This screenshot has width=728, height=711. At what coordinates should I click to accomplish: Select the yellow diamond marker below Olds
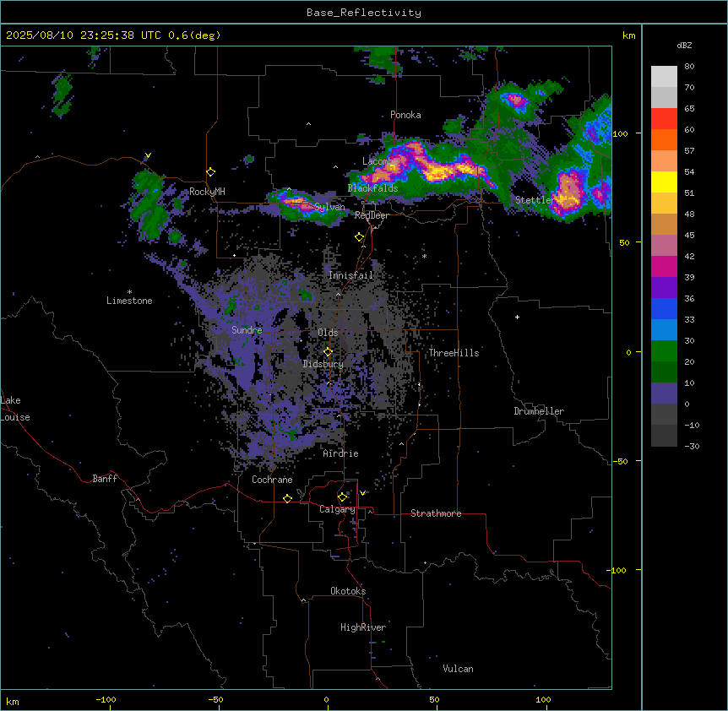pos(328,352)
